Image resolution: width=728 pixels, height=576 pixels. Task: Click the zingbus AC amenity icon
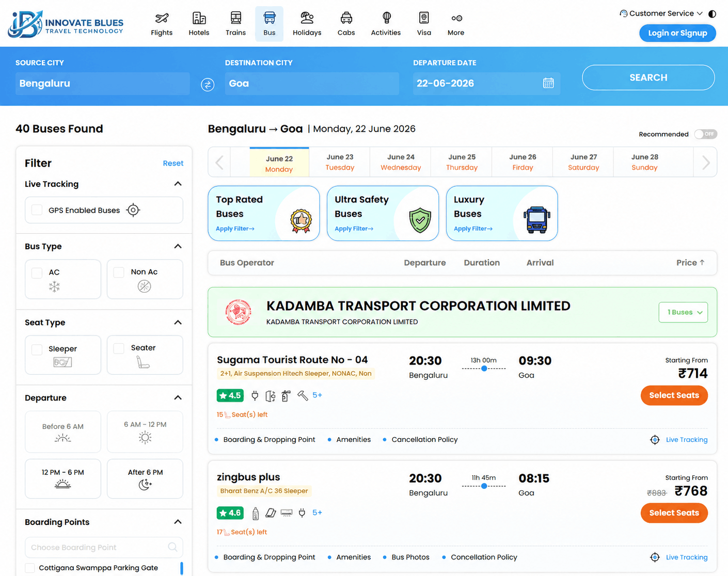point(287,513)
